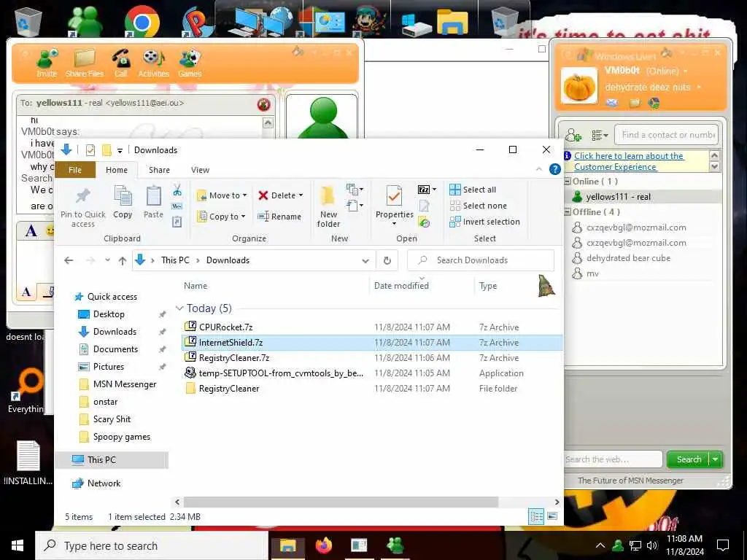Click Invert selection in the ribbon
Image resolution: width=747 pixels, height=560 pixels.
[484, 222]
